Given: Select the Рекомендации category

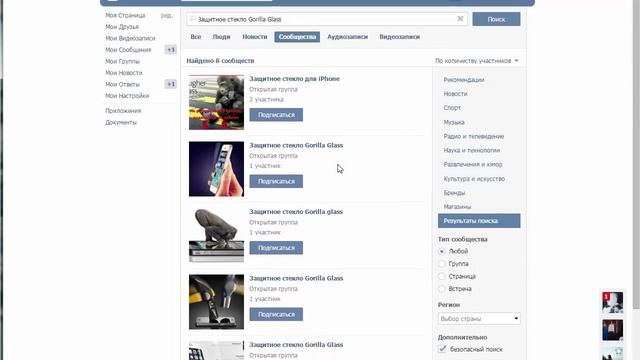Looking at the screenshot, I should [464, 80].
